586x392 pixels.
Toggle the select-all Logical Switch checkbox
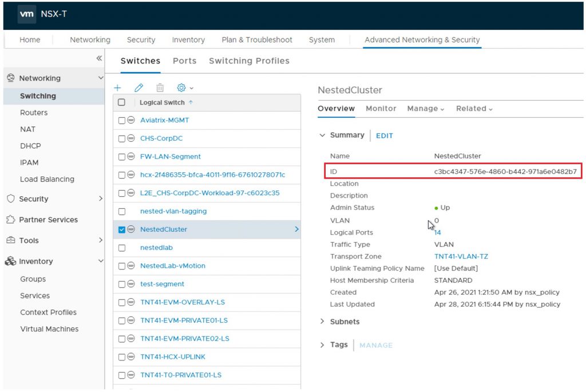(121, 102)
